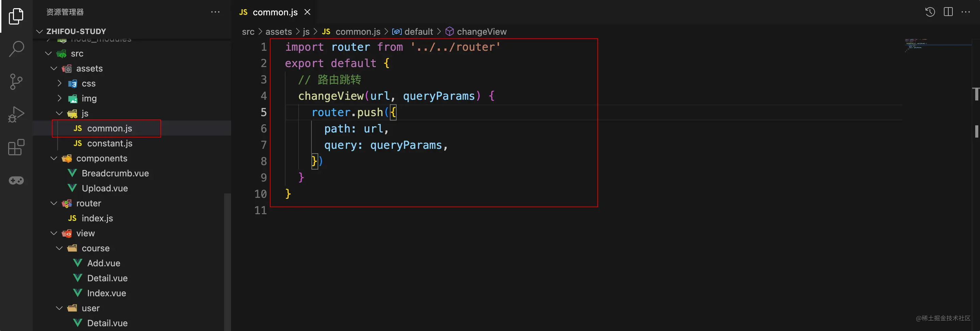The height and width of the screenshot is (331, 980).
Task: Open the Source Control view
Action: 16,82
